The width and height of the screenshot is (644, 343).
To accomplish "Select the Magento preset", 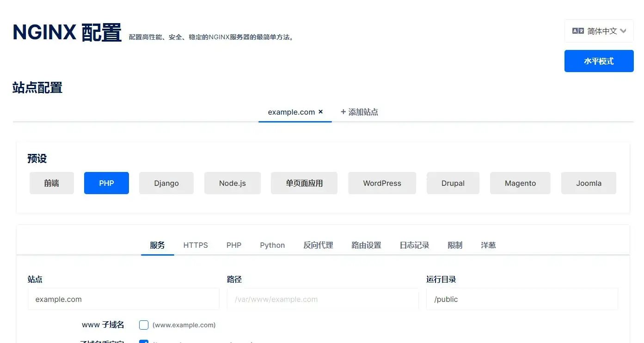I will click(x=520, y=183).
